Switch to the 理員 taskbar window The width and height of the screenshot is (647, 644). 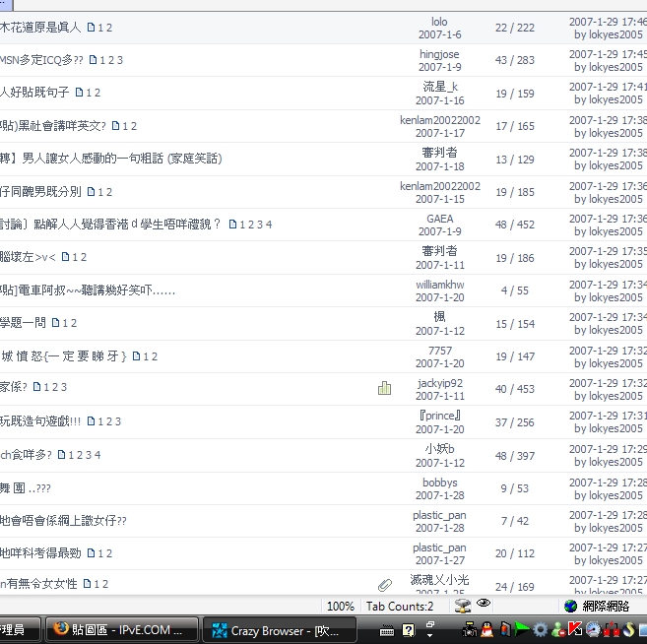click(x=20, y=629)
